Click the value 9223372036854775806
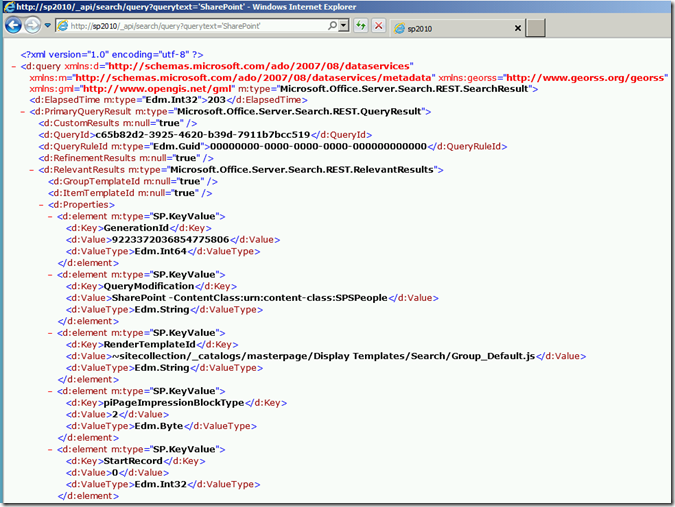This screenshot has height=507, width=675. click(x=170, y=240)
